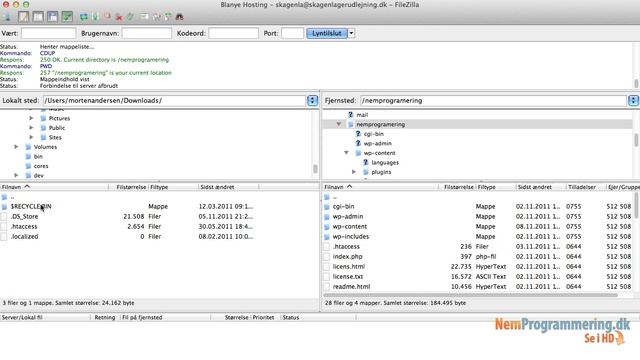Select the cores folder in local tree

(41, 166)
